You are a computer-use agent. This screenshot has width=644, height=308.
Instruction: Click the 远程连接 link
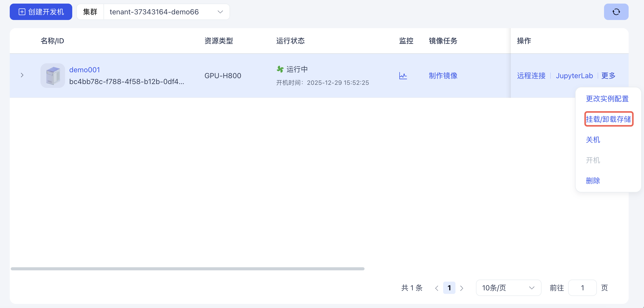(x=531, y=76)
